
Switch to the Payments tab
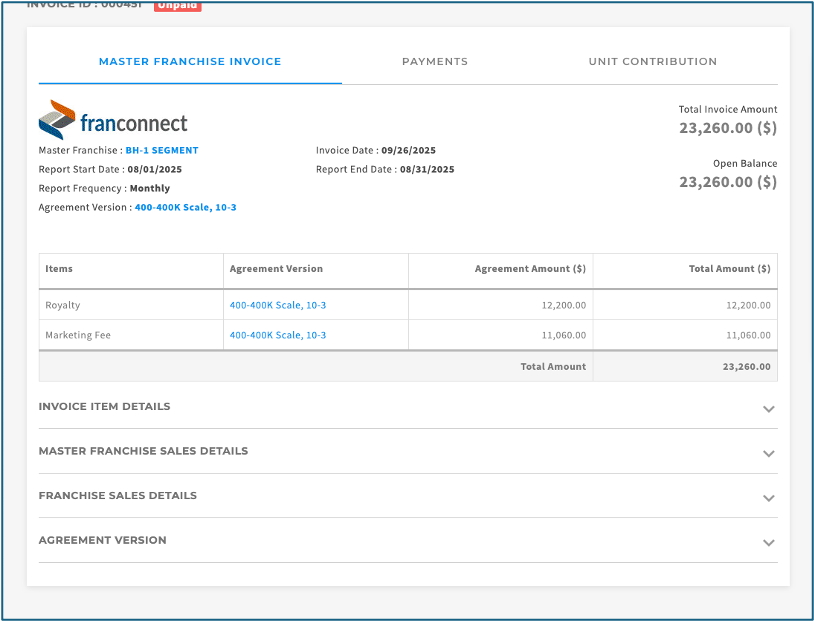tap(434, 62)
